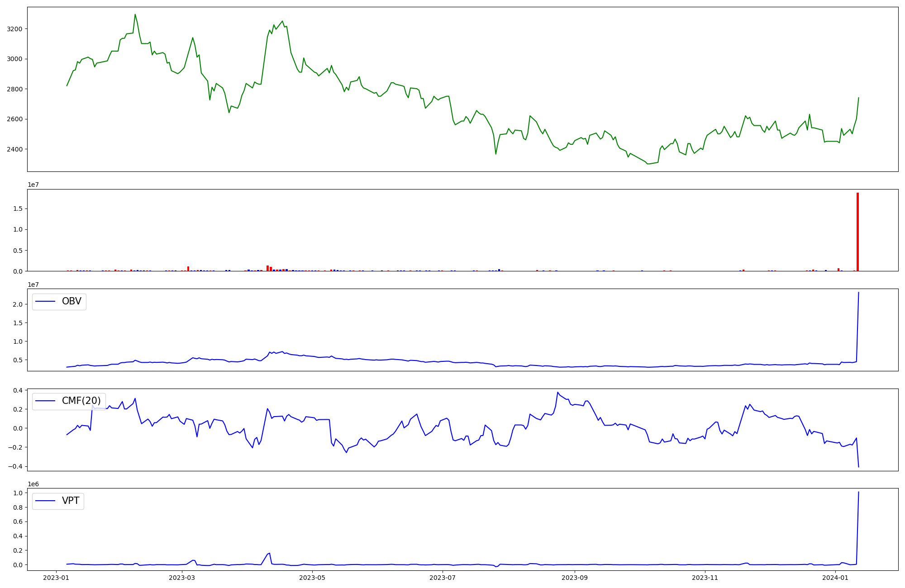Click the 2023-11 x-axis date label
The width and height of the screenshot is (905, 588).
(x=705, y=578)
